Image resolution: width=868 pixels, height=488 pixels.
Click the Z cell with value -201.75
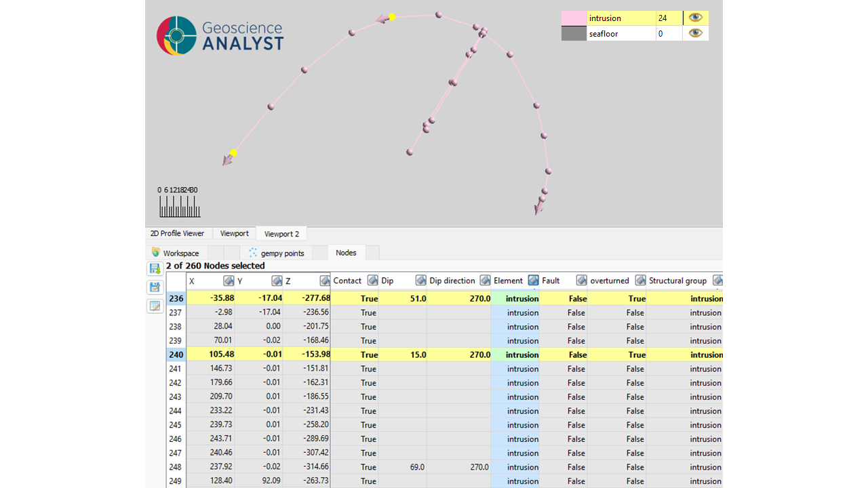click(307, 327)
